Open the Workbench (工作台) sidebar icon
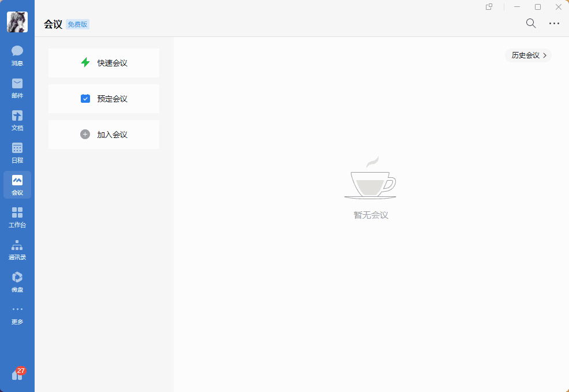This screenshot has width=569, height=392. tap(17, 217)
